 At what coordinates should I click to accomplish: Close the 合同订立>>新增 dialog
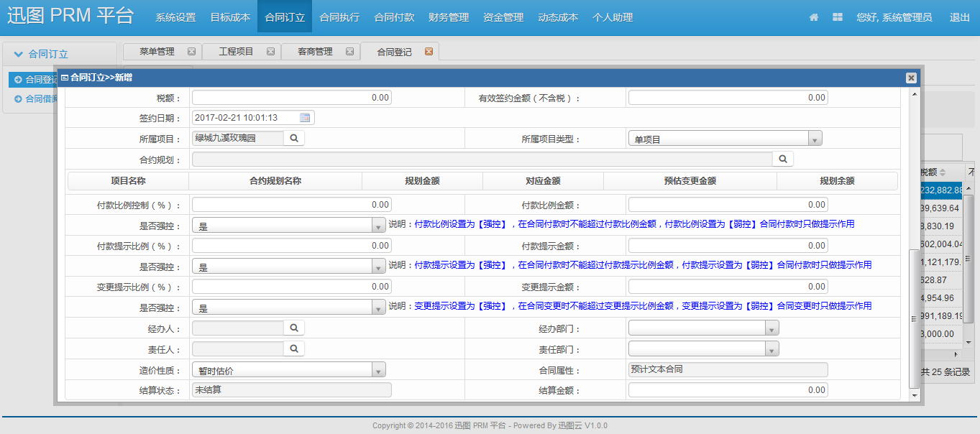coord(911,78)
